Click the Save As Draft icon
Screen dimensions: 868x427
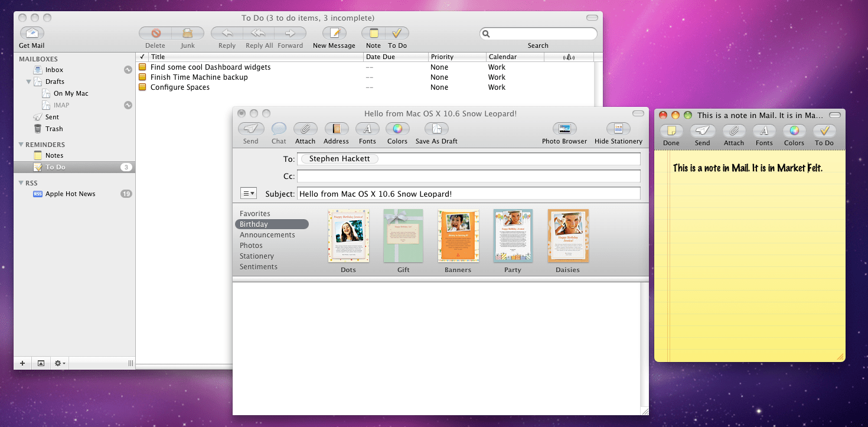436,129
